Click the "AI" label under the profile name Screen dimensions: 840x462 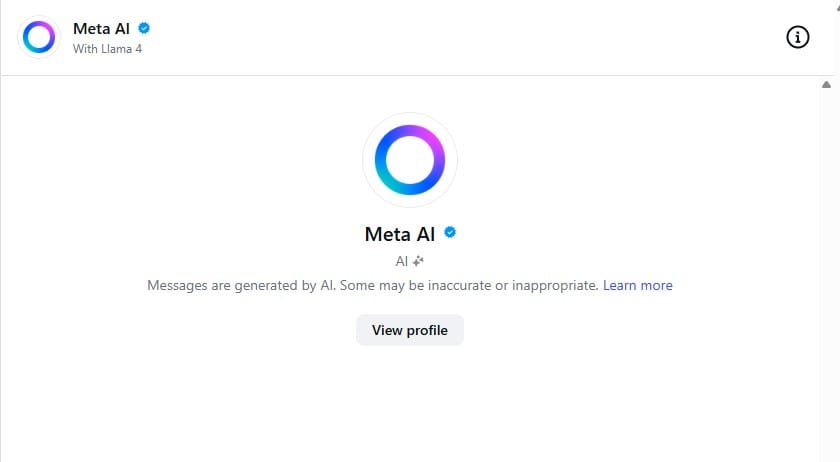[x=402, y=261]
